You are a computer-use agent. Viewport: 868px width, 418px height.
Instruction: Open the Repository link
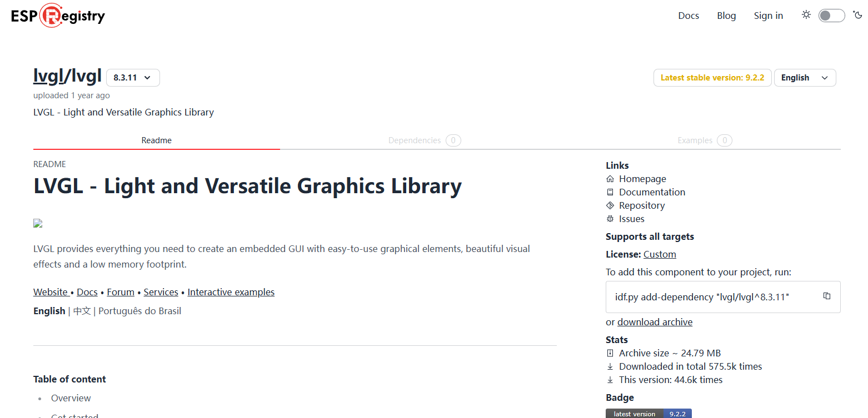coord(642,205)
